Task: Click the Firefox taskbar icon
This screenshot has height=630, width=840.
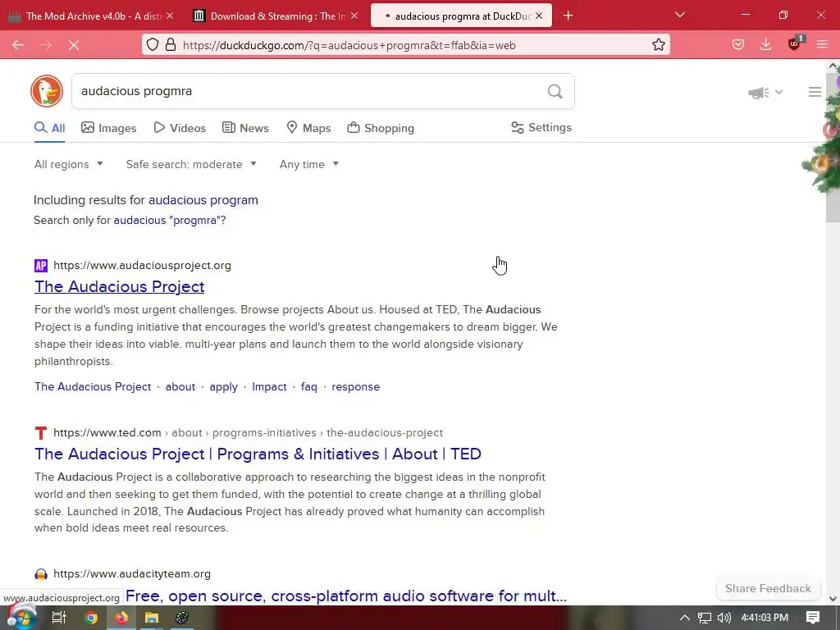Action: tap(121, 618)
